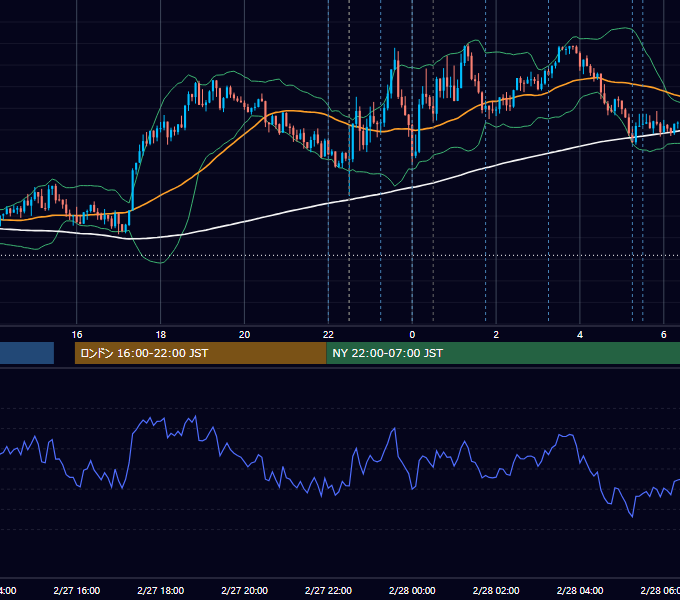Click the 2/28 02:00 date label
Screen dimensions: 680x600
tap(496, 590)
